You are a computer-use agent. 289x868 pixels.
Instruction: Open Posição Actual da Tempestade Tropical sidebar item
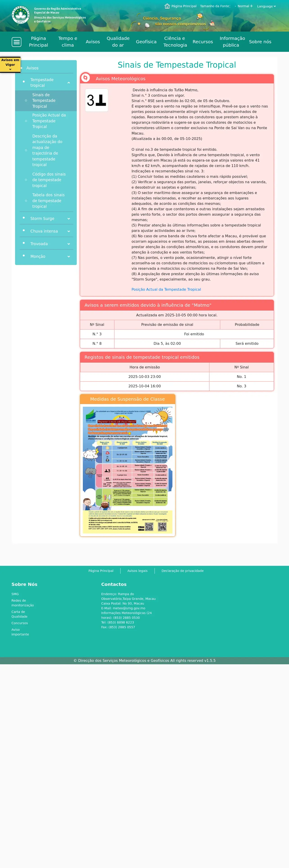49,121
